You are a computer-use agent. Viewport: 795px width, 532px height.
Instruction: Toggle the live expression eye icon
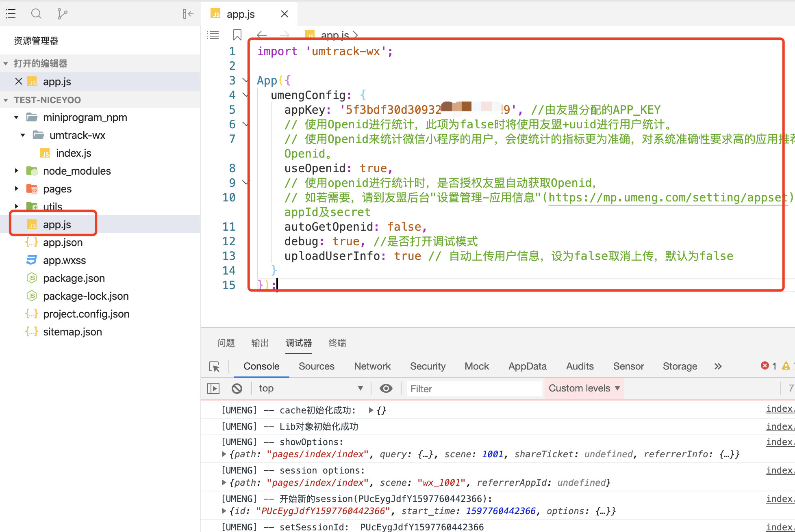[386, 389]
